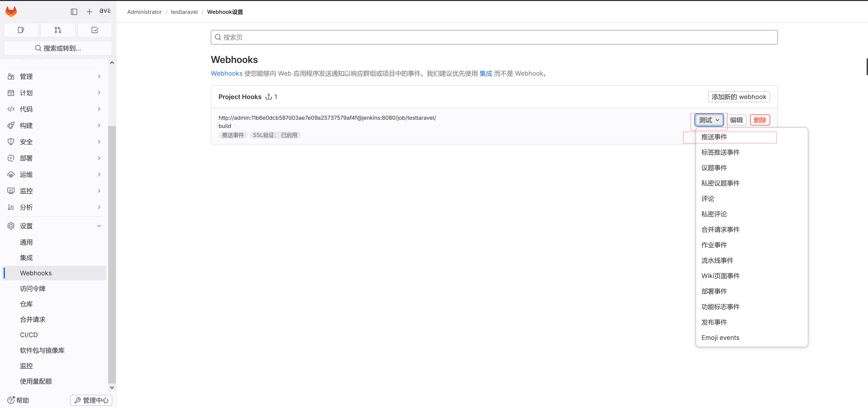Toggle the sidebar collapse icon
868x408 pixels.
point(74,12)
